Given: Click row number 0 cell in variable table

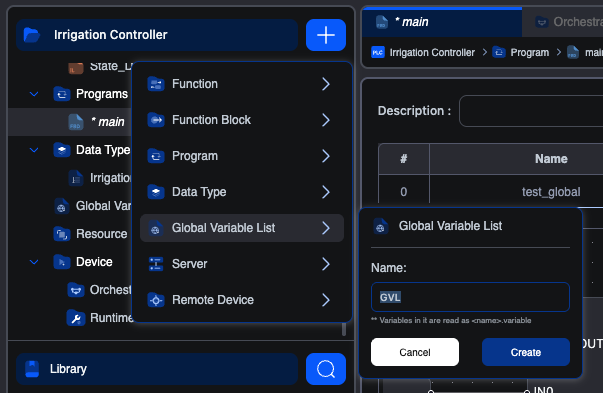Looking at the screenshot, I should click(403, 192).
